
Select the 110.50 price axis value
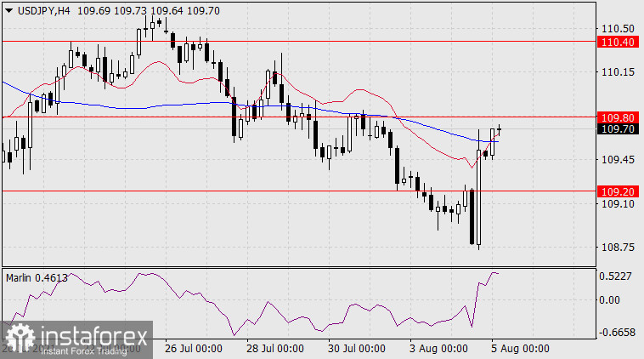point(618,29)
